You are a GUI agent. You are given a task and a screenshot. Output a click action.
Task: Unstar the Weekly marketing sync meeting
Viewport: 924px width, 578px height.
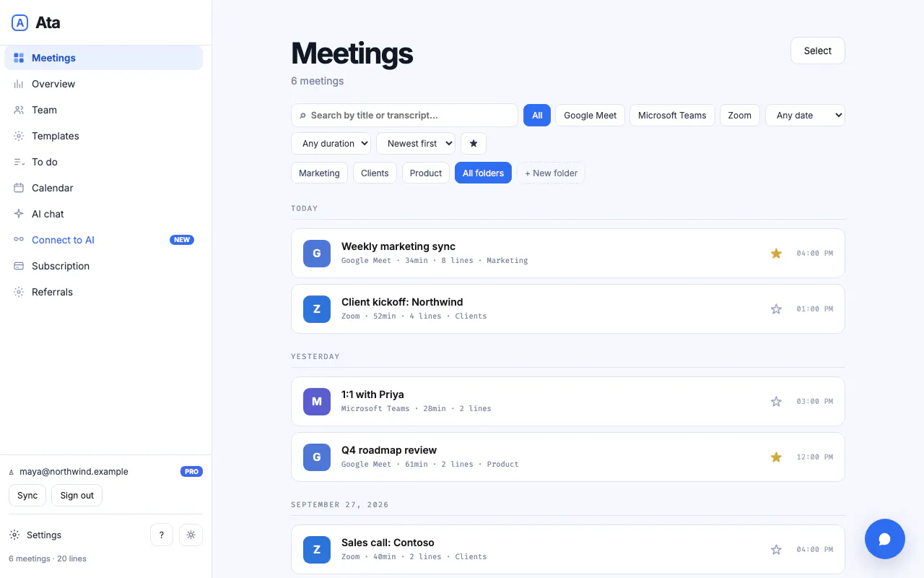(x=776, y=253)
